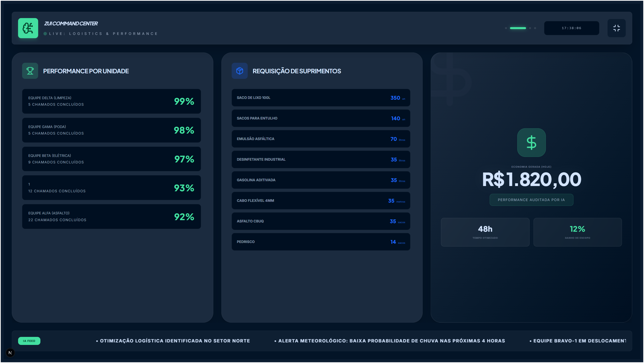Screen dimensions: 644x363
Task: Select the Desinfetante Industrial row
Action: click(x=321, y=159)
